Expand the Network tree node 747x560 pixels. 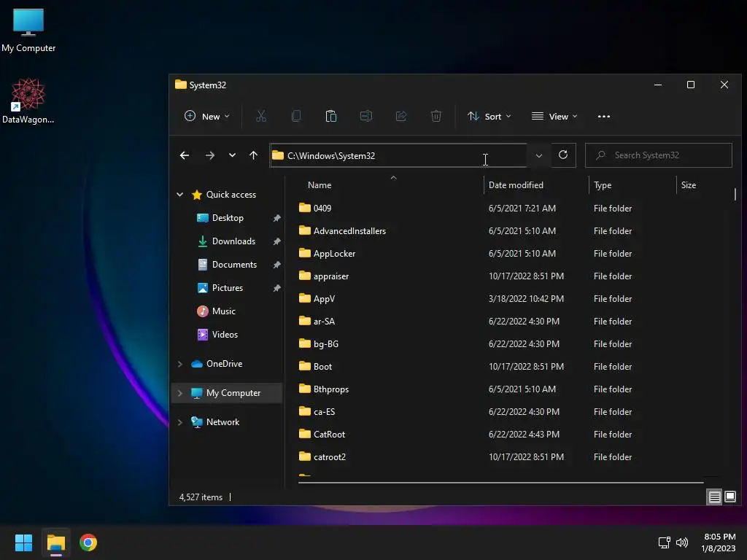coord(179,422)
